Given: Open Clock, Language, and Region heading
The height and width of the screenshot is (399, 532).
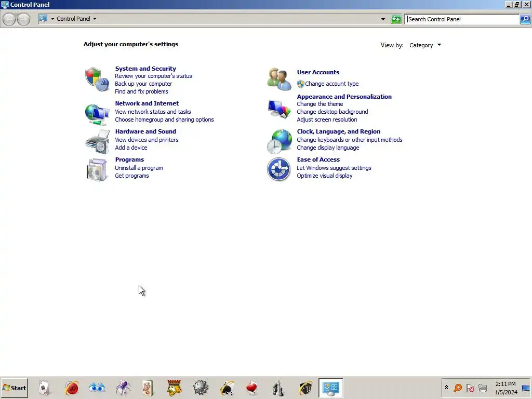Looking at the screenshot, I should pos(338,131).
